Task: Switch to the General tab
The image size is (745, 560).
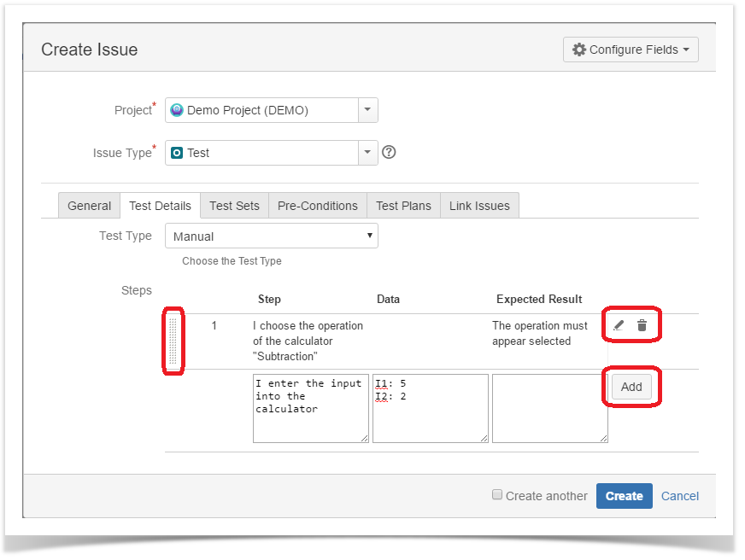Action: pos(90,206)
